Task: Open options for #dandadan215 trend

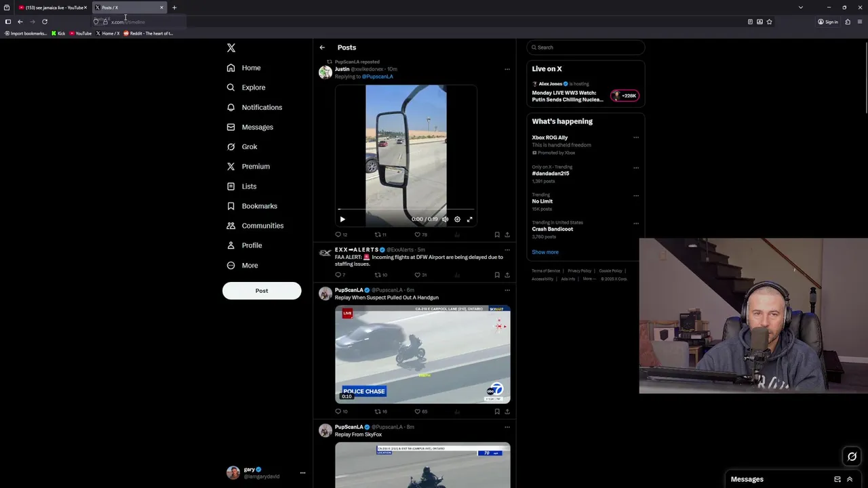Action: (636, 167)
